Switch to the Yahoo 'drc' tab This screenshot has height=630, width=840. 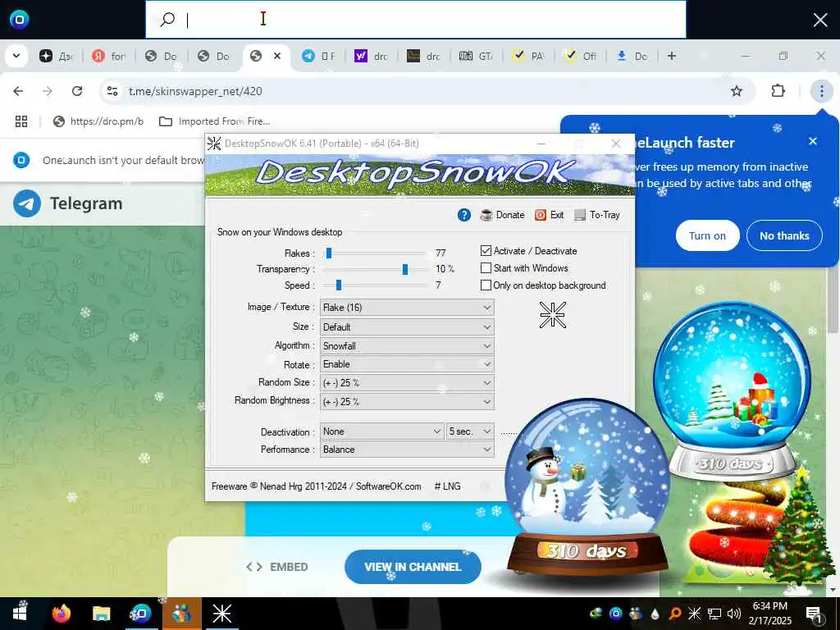coord(371,56)
